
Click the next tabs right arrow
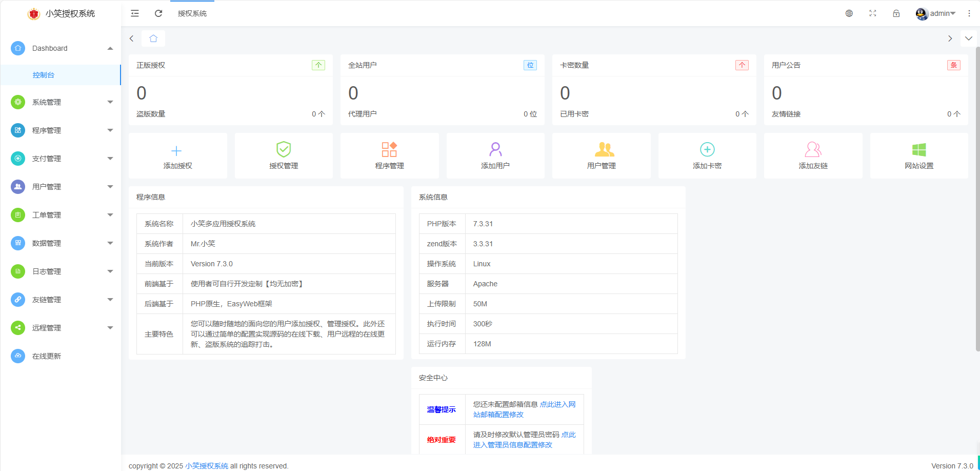[x=950, y=38]
